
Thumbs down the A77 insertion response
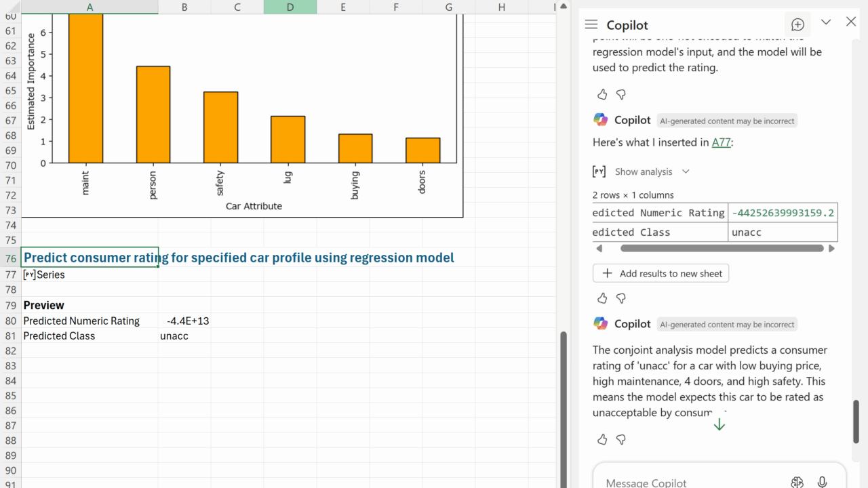pos(620,298)
